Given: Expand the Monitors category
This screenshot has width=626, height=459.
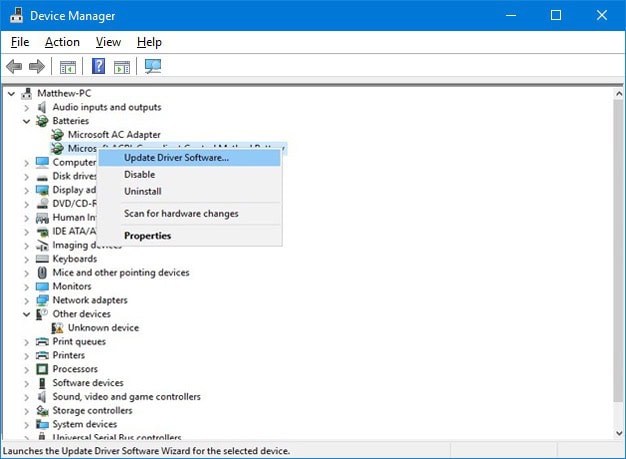Looking at the screenshot, I should tap(26, 287).
